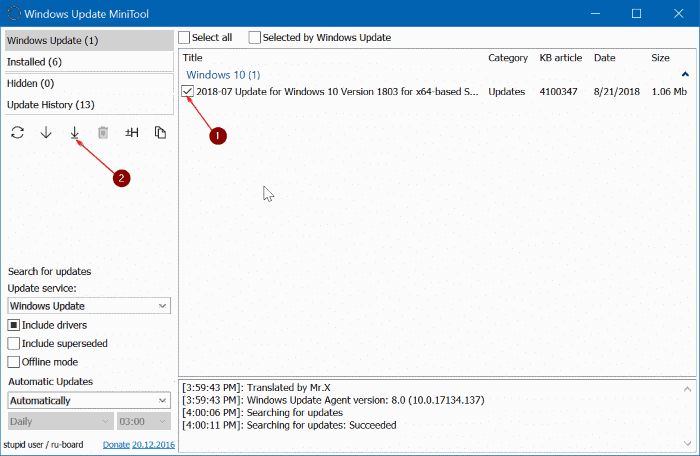This screenshot has width=700, height=456.
Task: Toggle the Include drivers checkbox
Action: 14,325
